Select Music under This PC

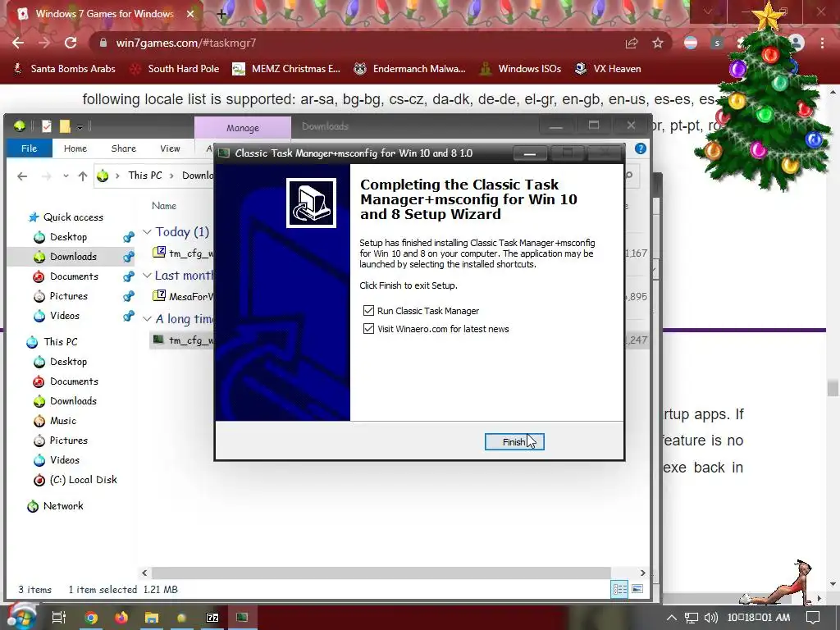[62, 421]
